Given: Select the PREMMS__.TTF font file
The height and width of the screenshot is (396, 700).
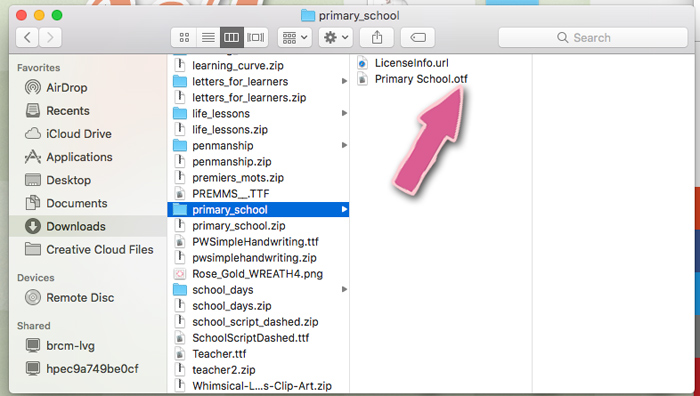Looking at the screenshot, I should coord(258,194).
